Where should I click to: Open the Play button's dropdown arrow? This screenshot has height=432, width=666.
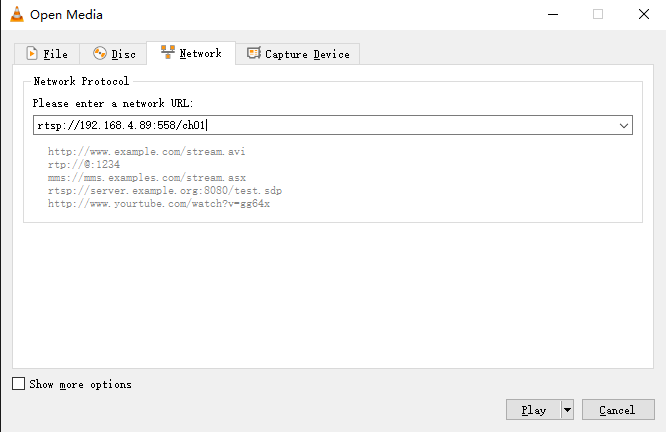click(x=567, y=410)
